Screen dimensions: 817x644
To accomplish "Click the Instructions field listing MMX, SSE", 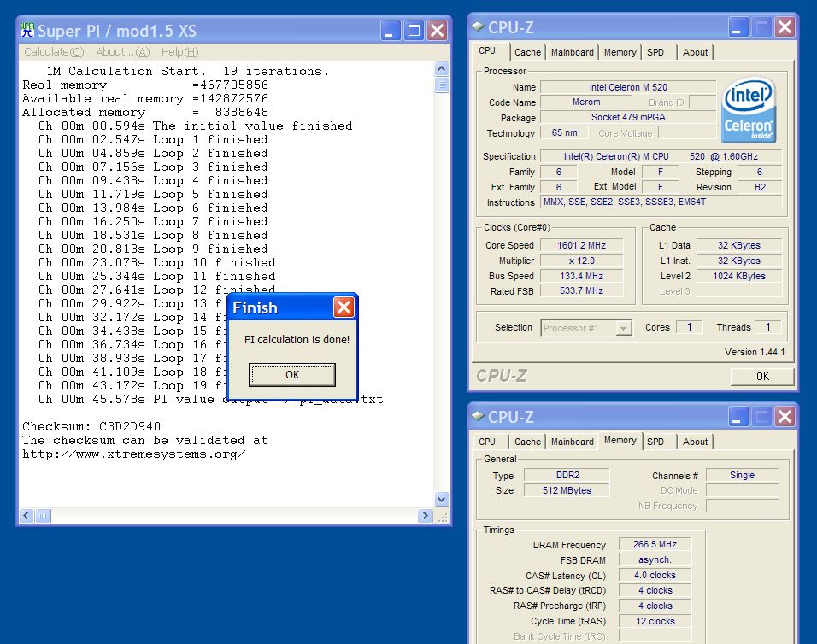I will [x=661, y=202].
